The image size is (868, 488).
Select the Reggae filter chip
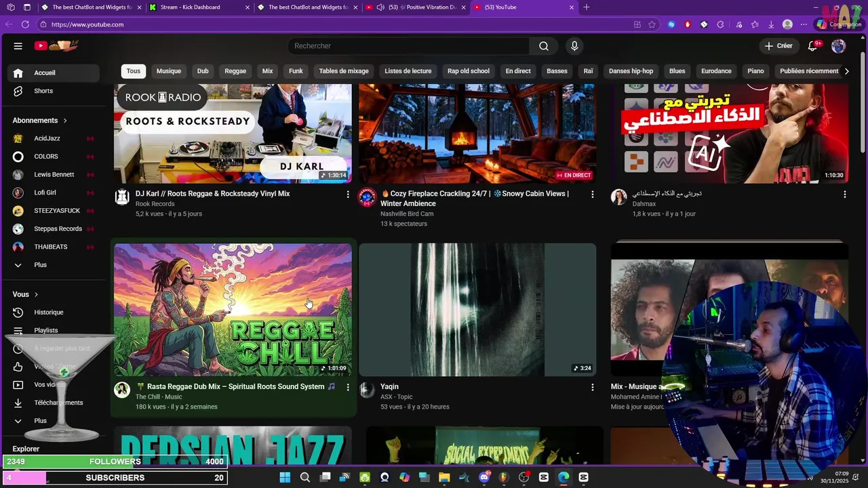[x=235, y=71]
